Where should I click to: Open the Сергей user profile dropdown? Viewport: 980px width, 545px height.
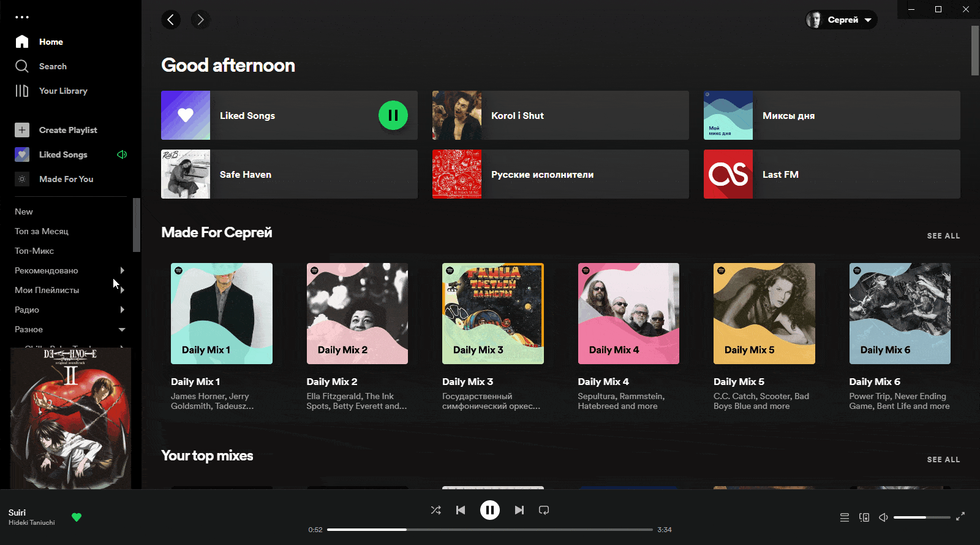(842, 20)
